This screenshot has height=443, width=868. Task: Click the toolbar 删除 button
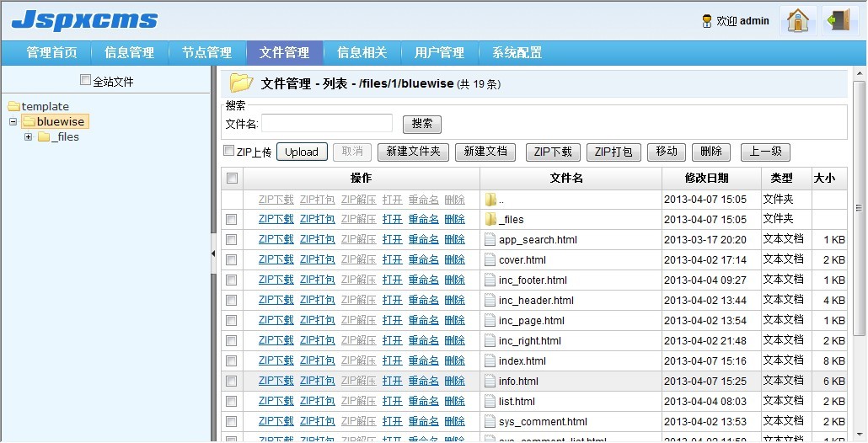(x=711, y=152)
